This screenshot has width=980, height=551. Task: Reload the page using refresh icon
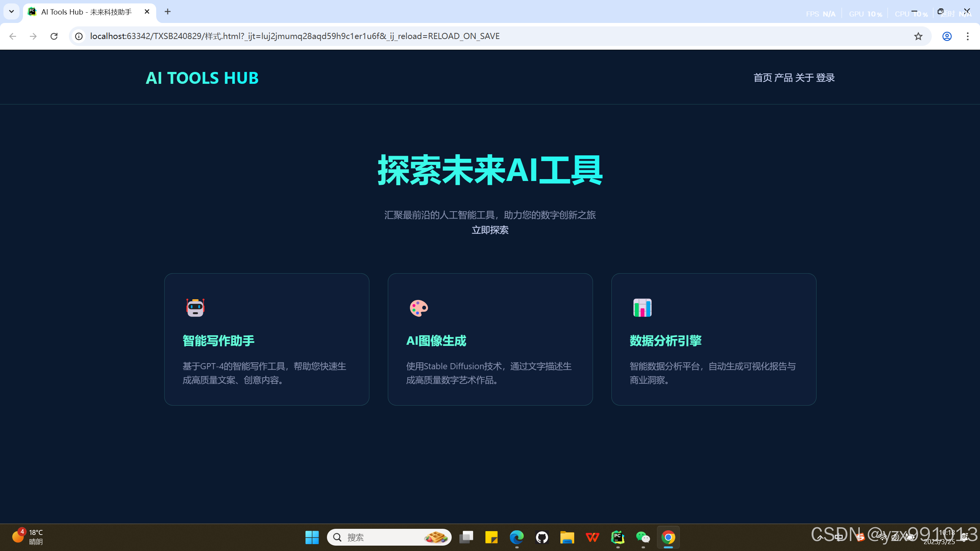click(x=54, y=36)
